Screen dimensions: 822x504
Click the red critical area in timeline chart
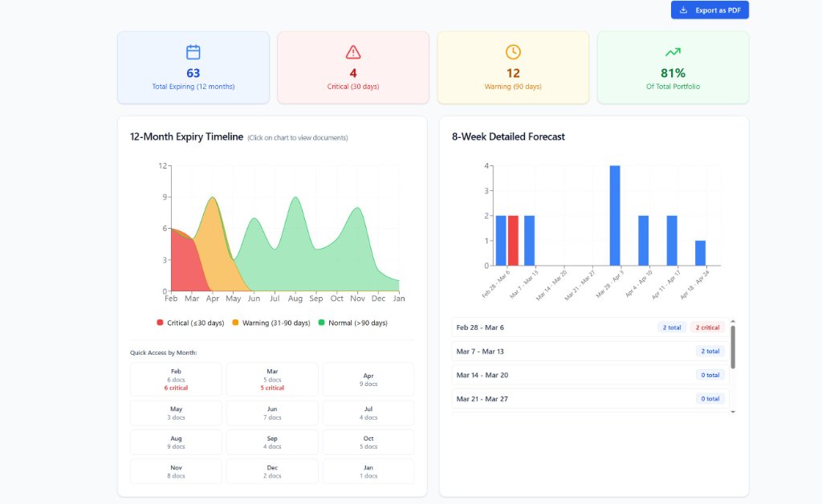click(185, 265)
